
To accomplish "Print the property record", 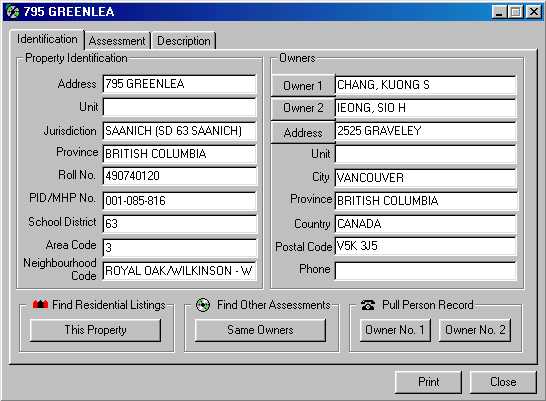I will tap(428, 382).
